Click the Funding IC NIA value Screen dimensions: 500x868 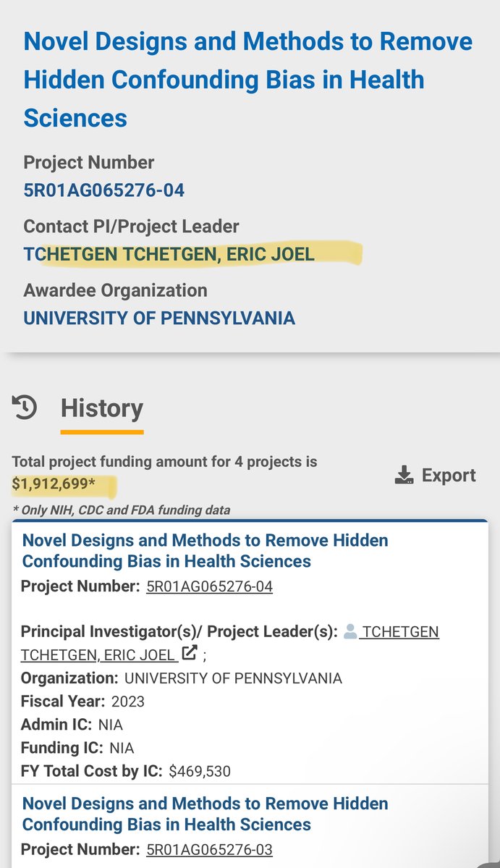click(x=122, y=748)
